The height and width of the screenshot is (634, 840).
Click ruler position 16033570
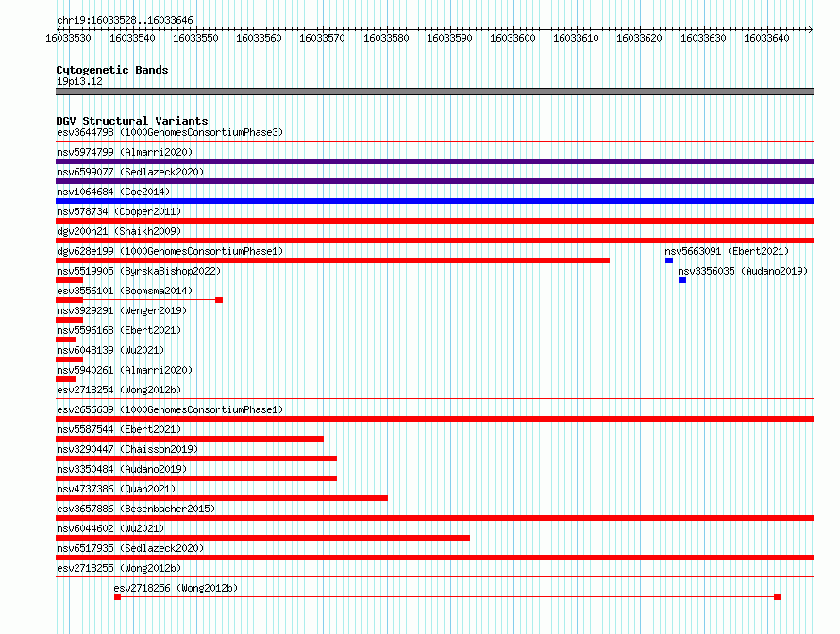pos(322,38)
